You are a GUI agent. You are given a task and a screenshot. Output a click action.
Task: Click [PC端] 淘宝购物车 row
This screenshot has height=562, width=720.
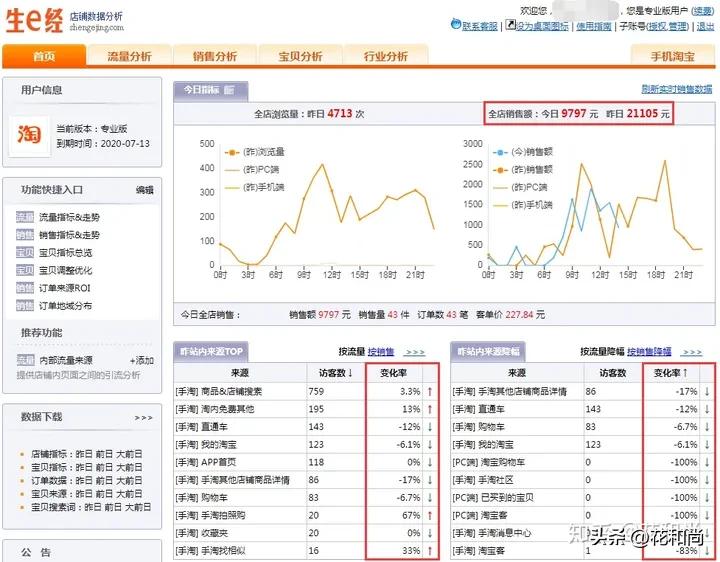tap(583, 462)
